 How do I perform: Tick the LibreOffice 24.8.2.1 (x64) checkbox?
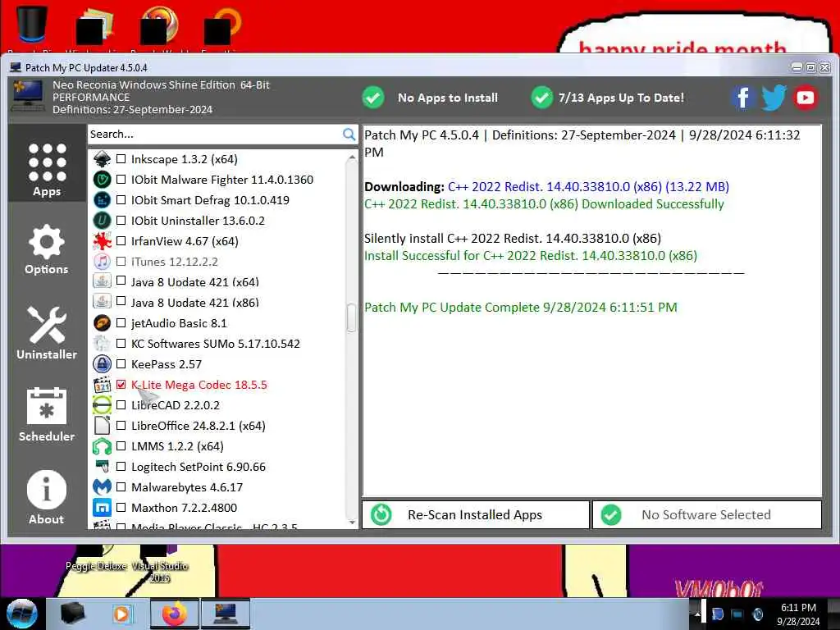click(x=121, y=426)
